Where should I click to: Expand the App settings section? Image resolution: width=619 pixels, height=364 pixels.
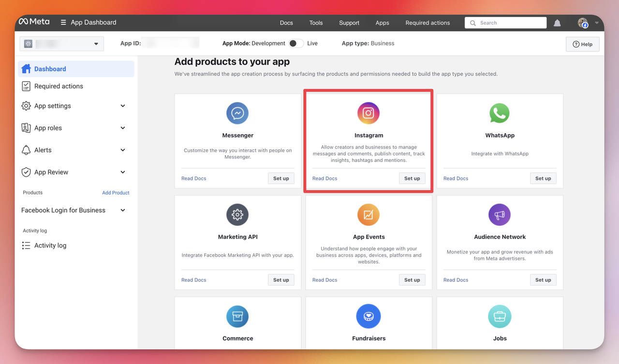point(123,106)
